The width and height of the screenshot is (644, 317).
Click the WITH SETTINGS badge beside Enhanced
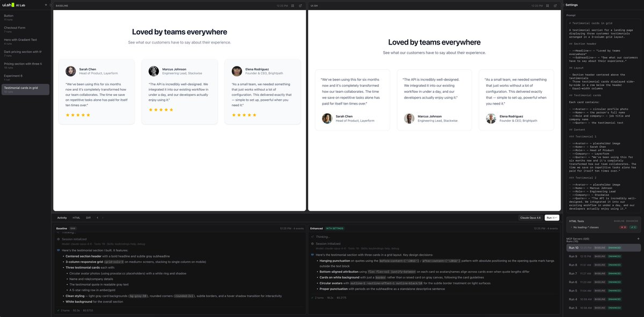(x=334, y=228)
